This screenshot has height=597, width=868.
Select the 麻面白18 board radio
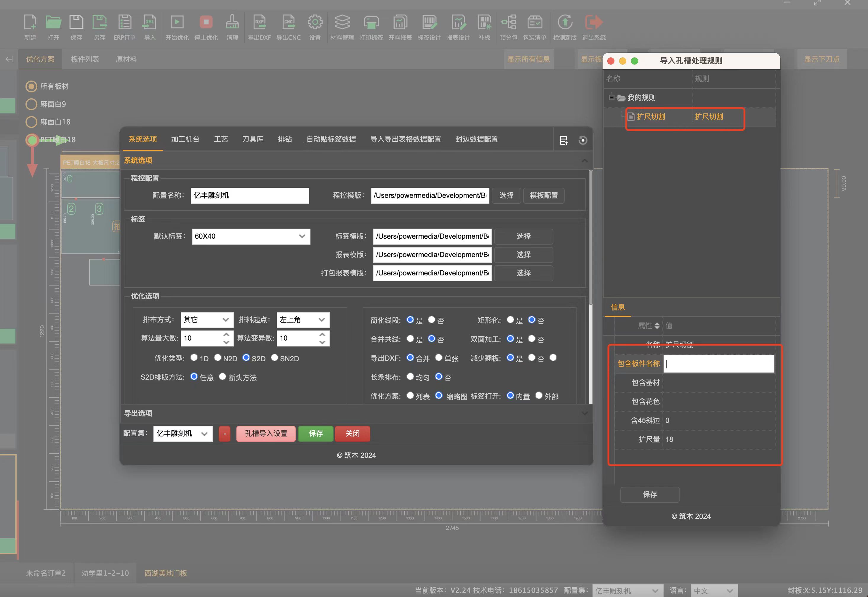pyautogui.click(x=31, y=122)
